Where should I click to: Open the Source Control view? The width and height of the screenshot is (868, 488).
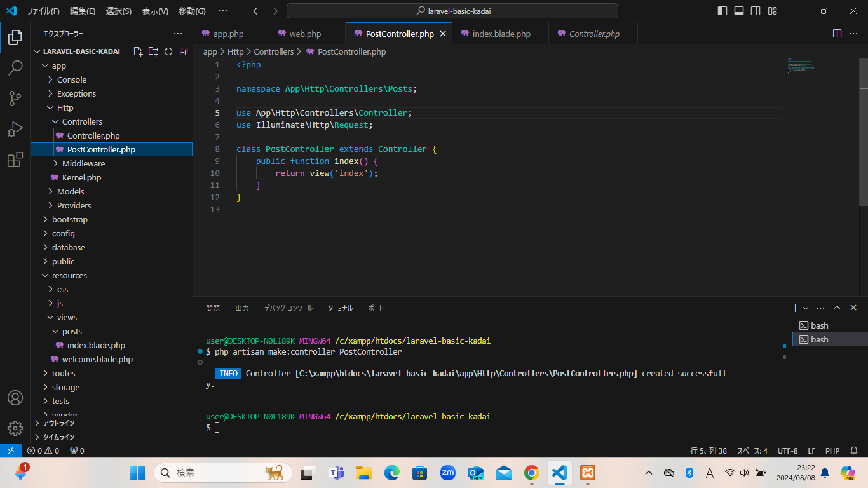pyautogui.click(x=15, y=98)
